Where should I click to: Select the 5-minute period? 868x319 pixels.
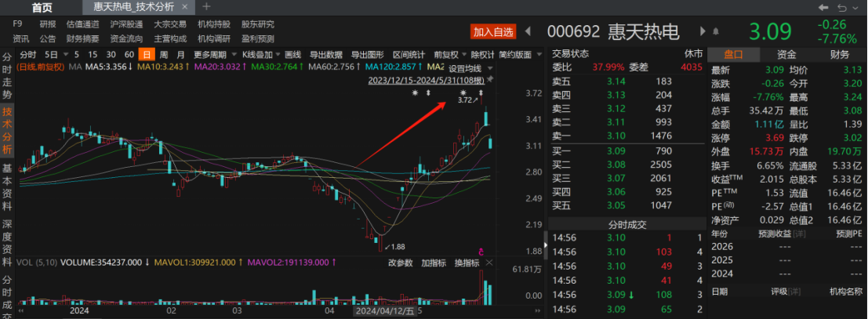[x=76, y=55]
